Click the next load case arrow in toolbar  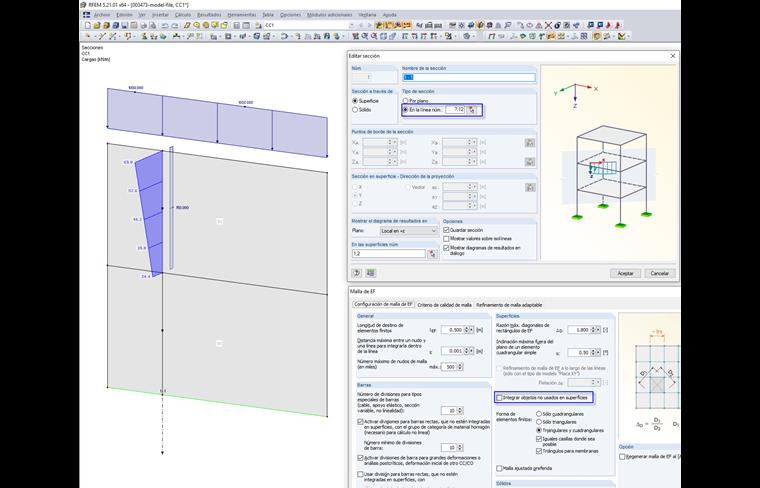[x=369, y=25]
